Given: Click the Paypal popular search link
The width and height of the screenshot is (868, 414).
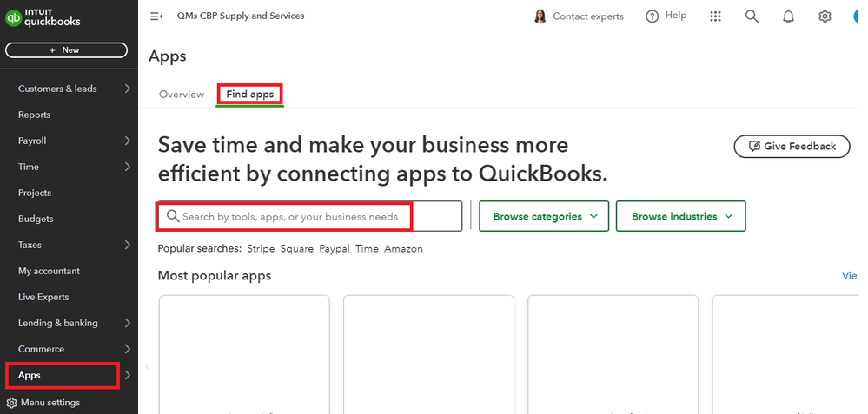Looking at the screenshot, I should [335, 249].
